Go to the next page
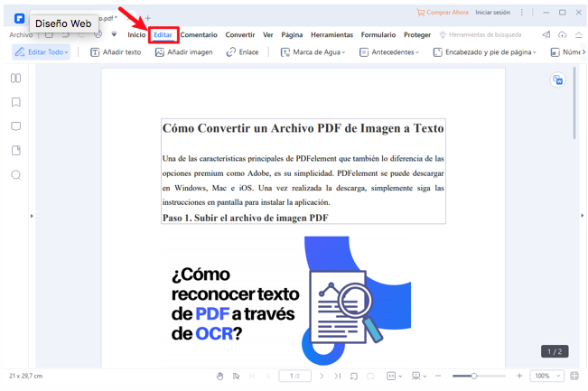The width and height of the screenshot is (588, 391). [322, 376]
